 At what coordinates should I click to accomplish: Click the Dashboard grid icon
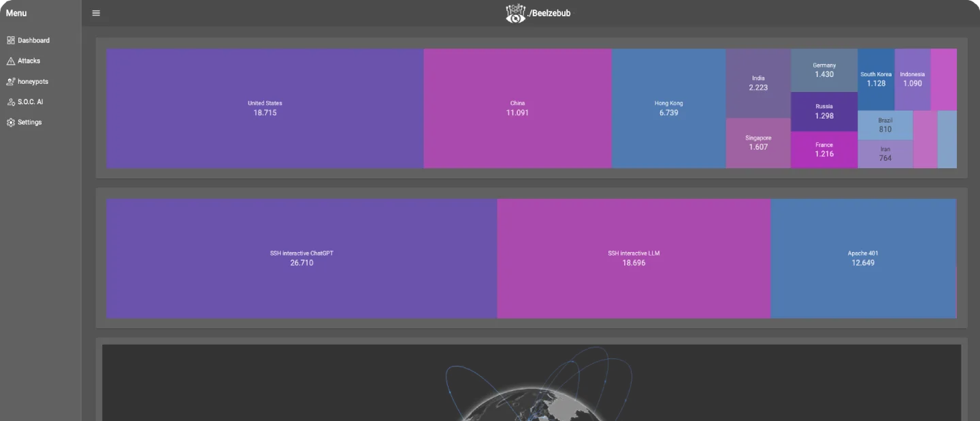tap(11, 40)
